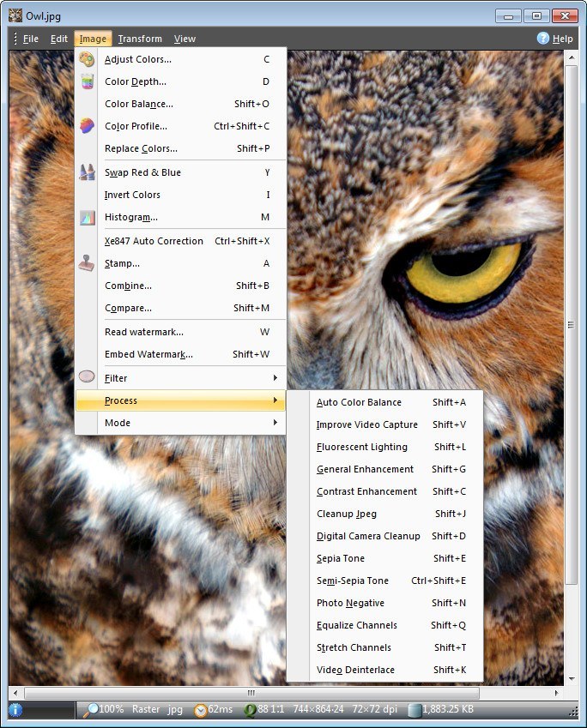Select Stretch Channels
This screenshot has width=587, height=728.
pos(384,647)
